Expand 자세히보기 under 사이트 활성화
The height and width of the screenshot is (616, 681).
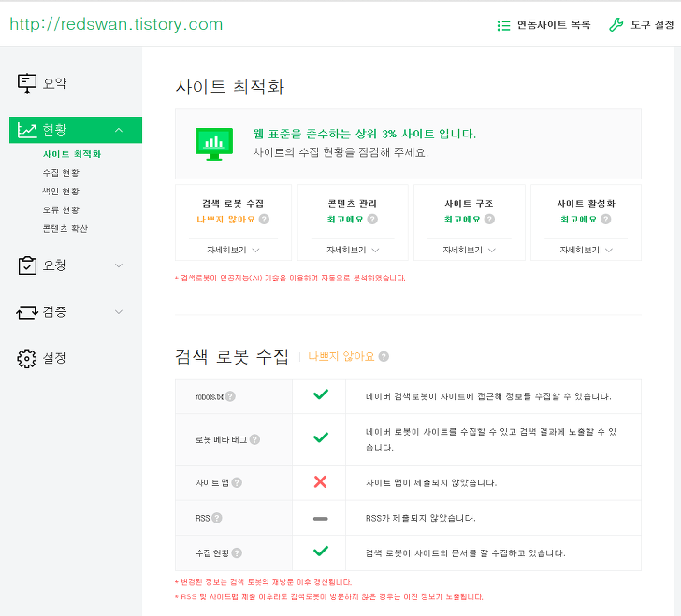(586, 251)
